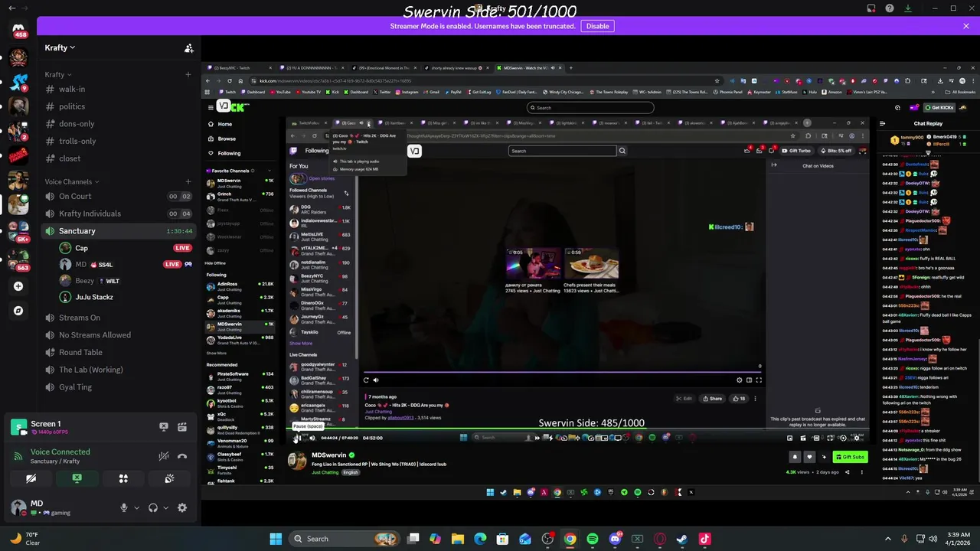Viewport: 980px width, 551px height.
Task: Click Kick hamburger menu icon
Action: [x=211, y=107]
